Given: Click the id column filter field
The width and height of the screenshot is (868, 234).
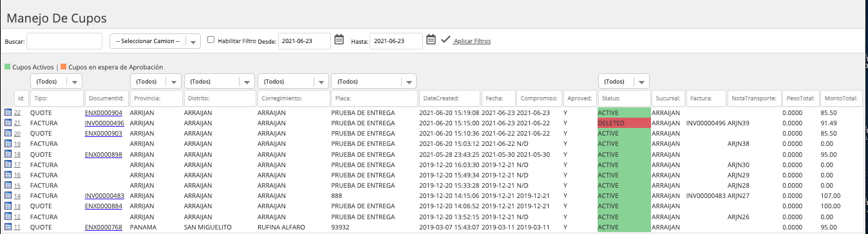Looking at the screenshot, I should [x=21, y=98].
